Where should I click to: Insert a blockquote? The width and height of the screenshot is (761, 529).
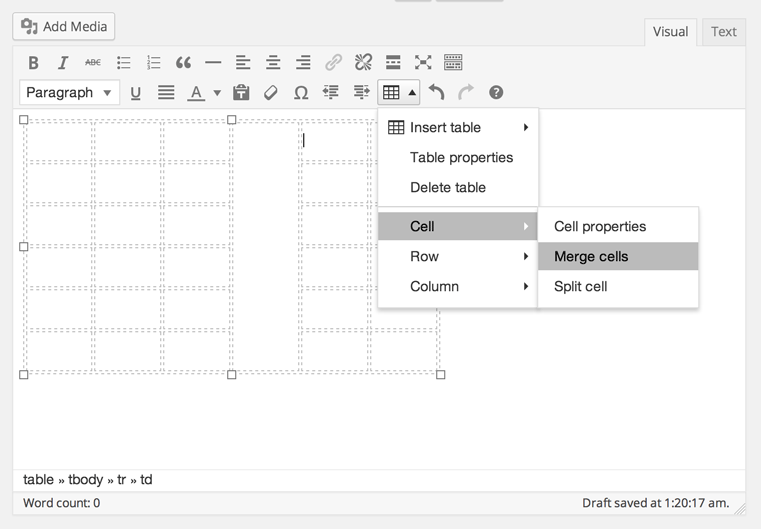[183, 62]
